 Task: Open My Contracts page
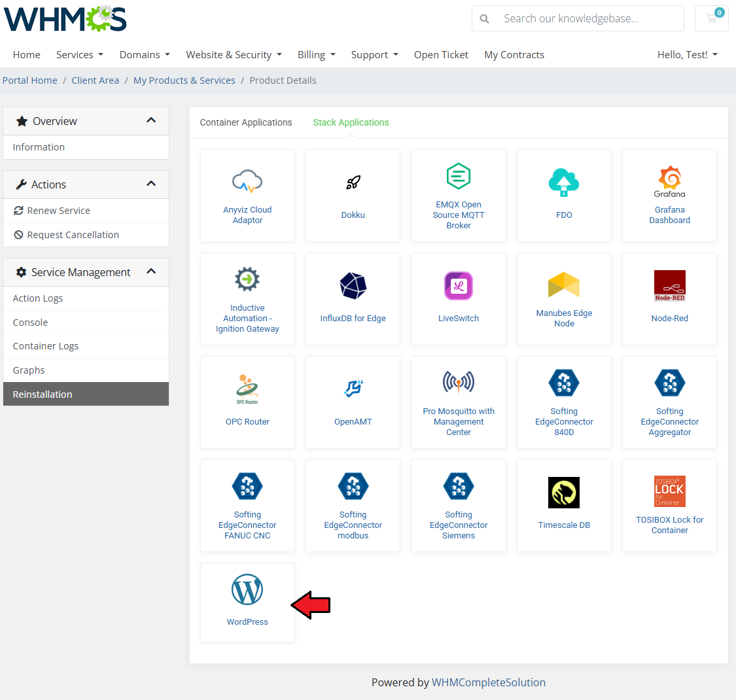514,55
